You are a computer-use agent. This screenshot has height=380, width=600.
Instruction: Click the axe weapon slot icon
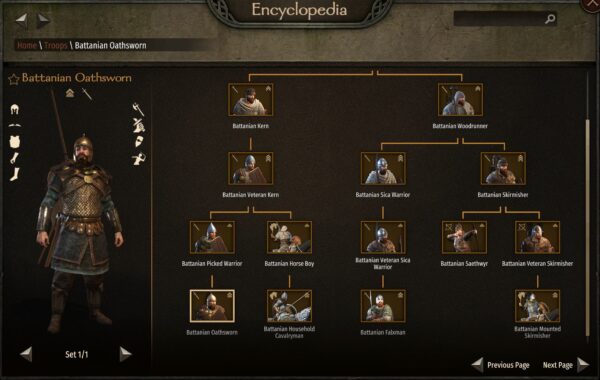(x=138, y=109)
